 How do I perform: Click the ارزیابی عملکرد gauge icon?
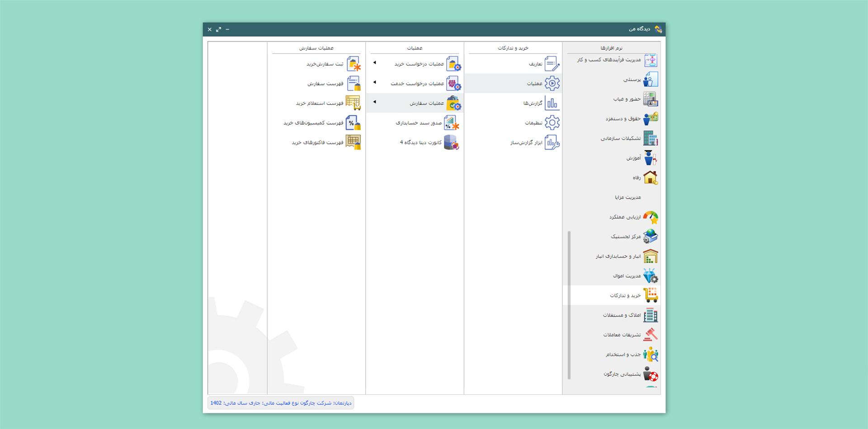point(650,217)
